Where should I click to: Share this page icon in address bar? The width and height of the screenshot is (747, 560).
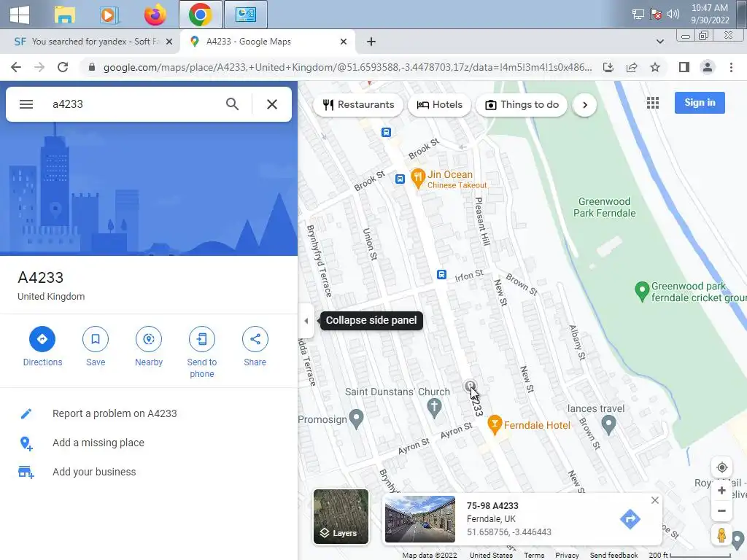pyautogui.click(x=632, y=67)
